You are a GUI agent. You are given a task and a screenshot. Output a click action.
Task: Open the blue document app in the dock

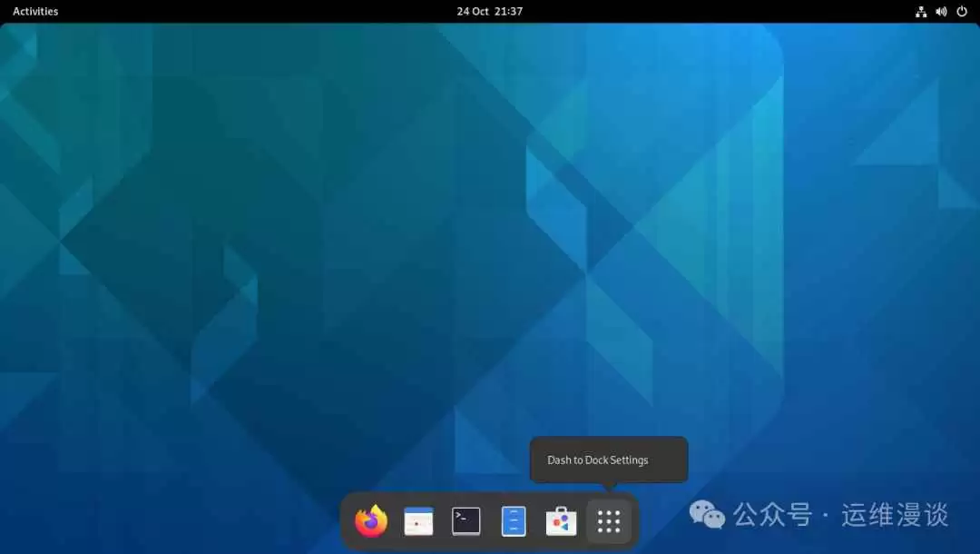coord(513,520)
